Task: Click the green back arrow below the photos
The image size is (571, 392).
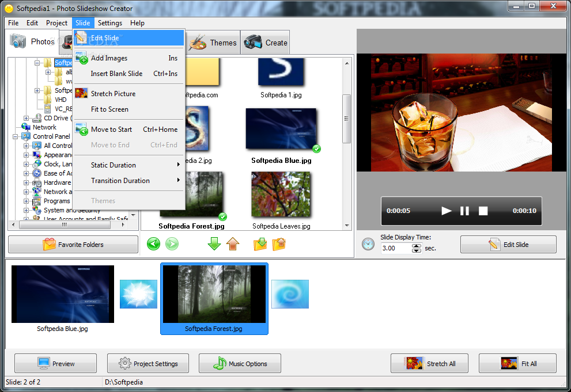Action: coord(153,244)
